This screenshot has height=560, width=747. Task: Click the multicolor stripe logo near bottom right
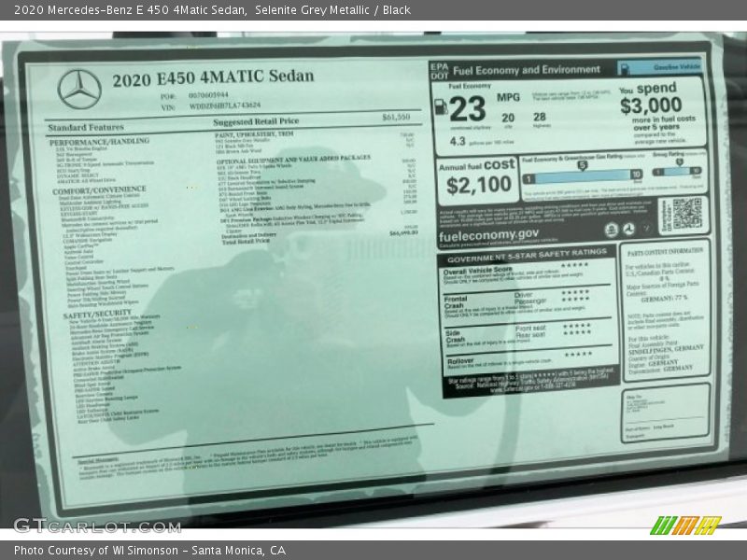coord(685,525)
